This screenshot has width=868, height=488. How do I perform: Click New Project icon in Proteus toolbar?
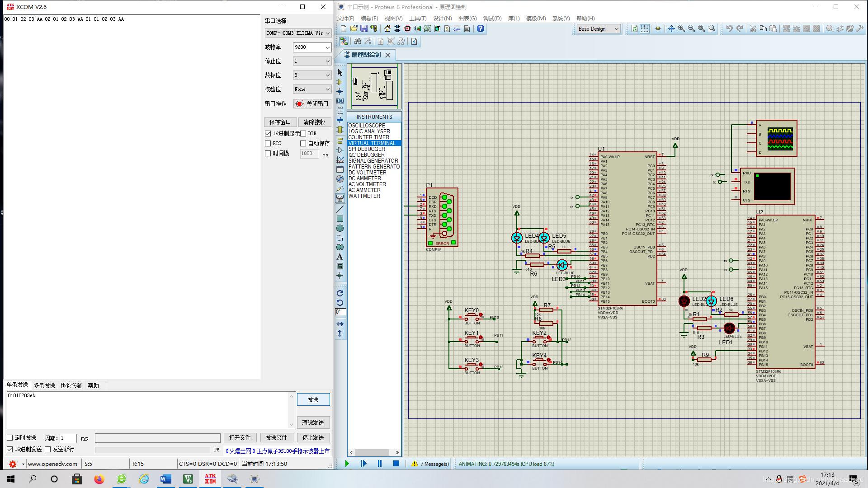(344, 29)
